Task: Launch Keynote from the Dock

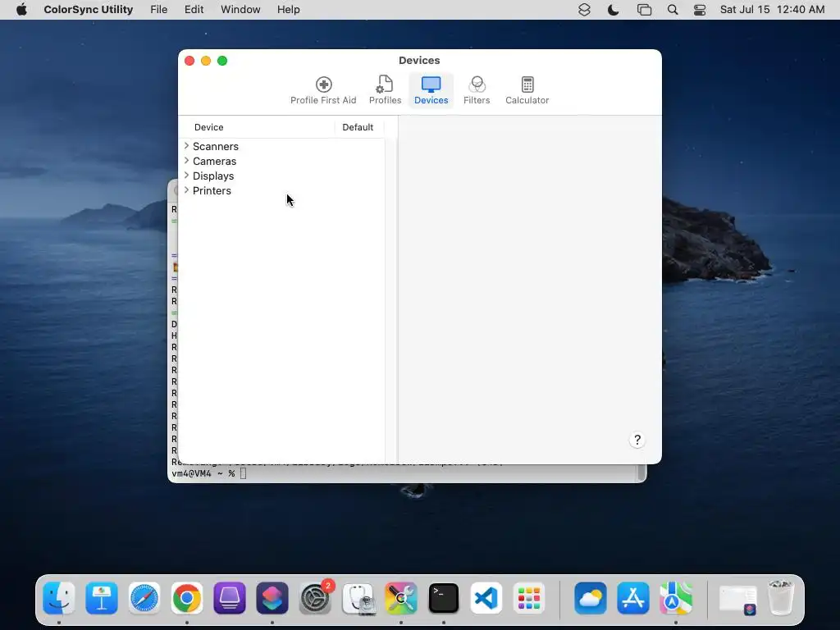Action: (101, 598)
